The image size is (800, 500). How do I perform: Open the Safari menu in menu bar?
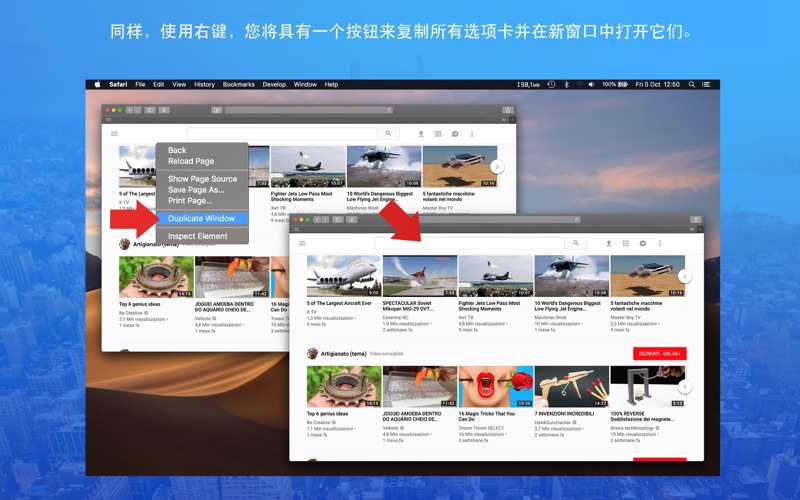coord(118,85)
